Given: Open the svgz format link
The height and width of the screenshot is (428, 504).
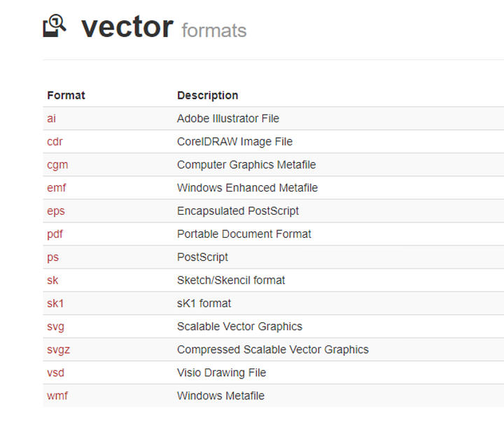Looking at the screenshot, I should pos(58,349).
